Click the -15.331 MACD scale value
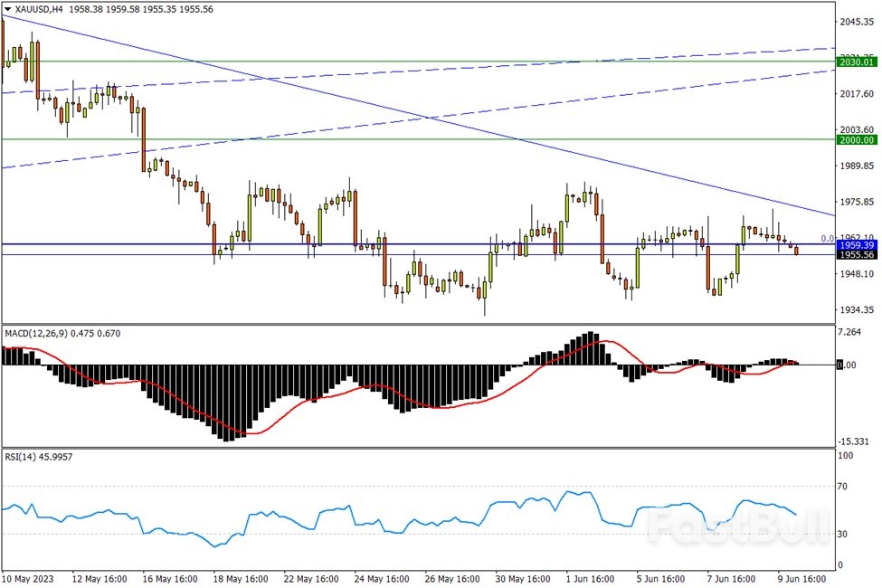Viewport: 882px width, 588px height. point(855,441)
